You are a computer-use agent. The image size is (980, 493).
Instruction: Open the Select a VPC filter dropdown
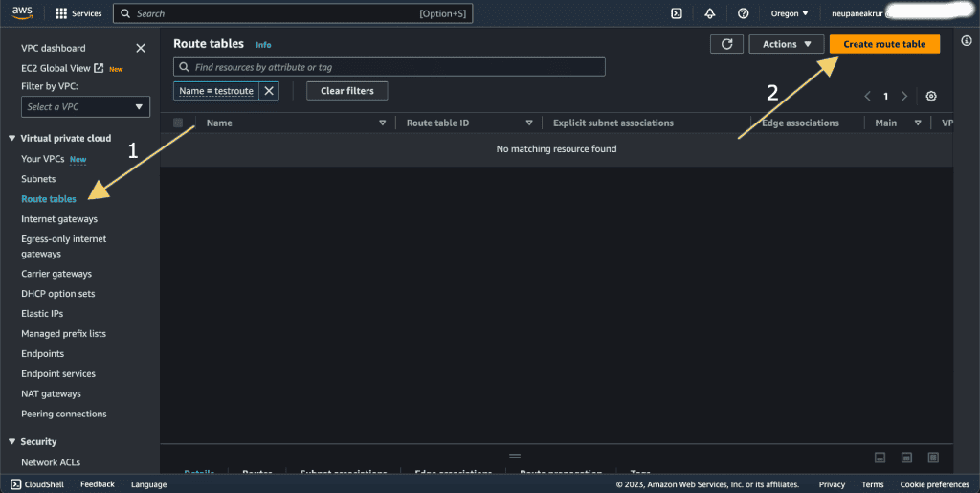tap(85, 107)
